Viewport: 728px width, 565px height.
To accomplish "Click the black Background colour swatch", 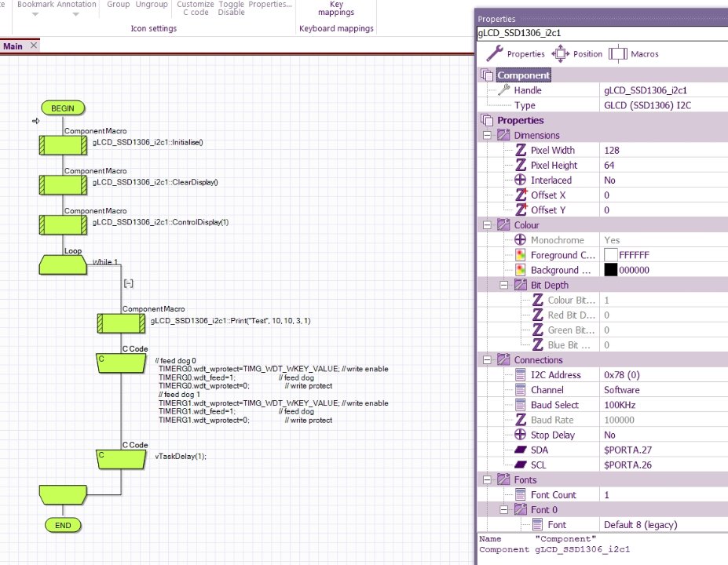I will click(x=610, y=270).
